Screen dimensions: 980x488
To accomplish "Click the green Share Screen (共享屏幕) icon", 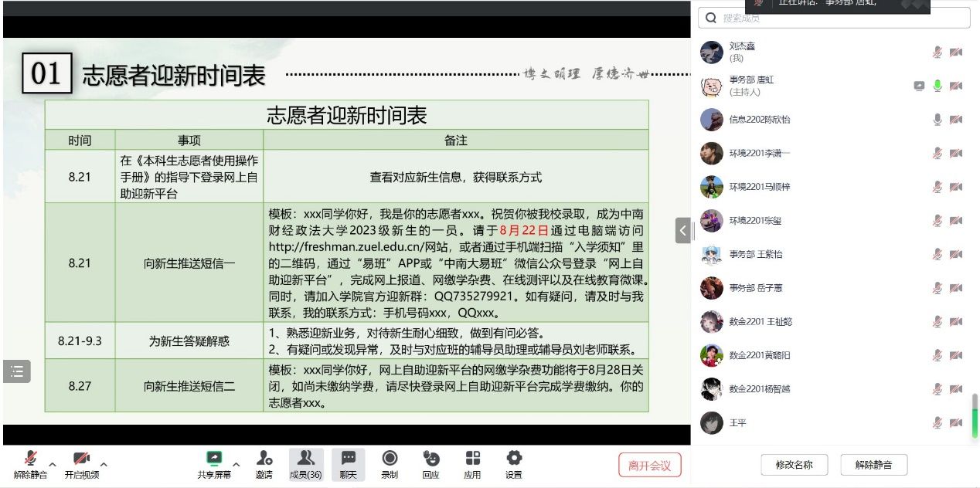I will coord(214,459).
